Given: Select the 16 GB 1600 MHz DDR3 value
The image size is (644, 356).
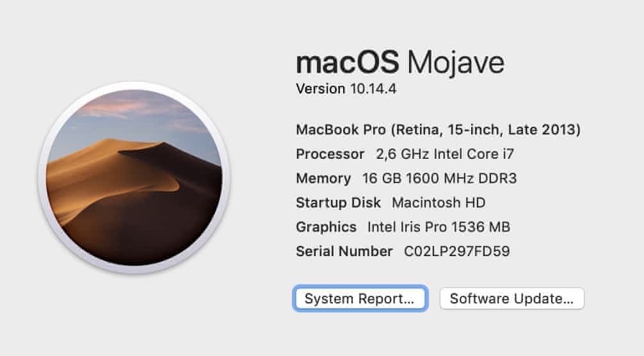Looking at the screenshot, I should tap(439, 179).
